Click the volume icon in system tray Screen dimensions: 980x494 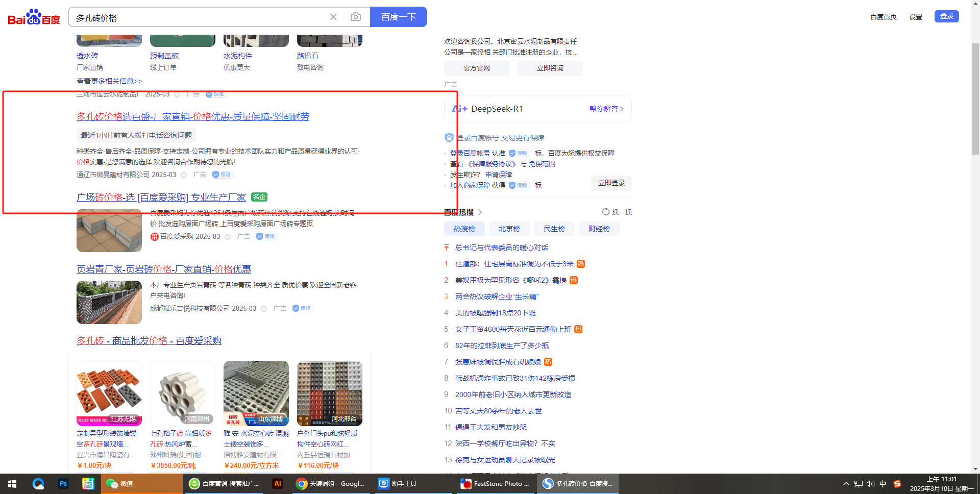point(870,484)
